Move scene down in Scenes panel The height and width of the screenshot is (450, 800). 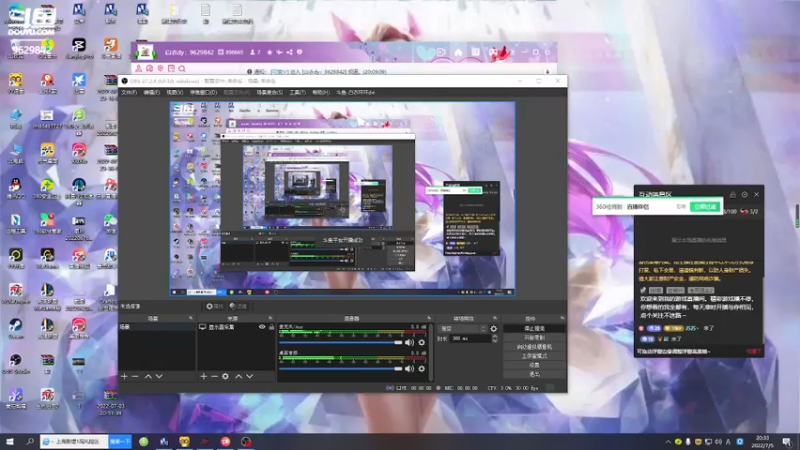click(159, 376)
